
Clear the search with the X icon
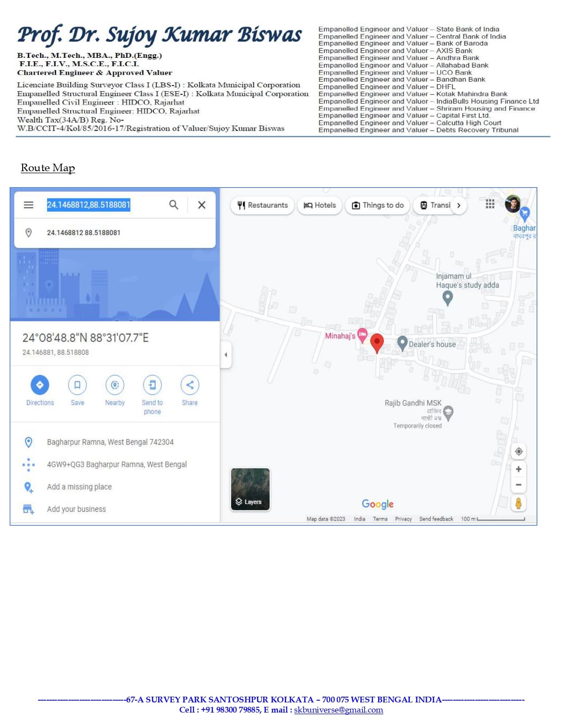pos(202,205)
